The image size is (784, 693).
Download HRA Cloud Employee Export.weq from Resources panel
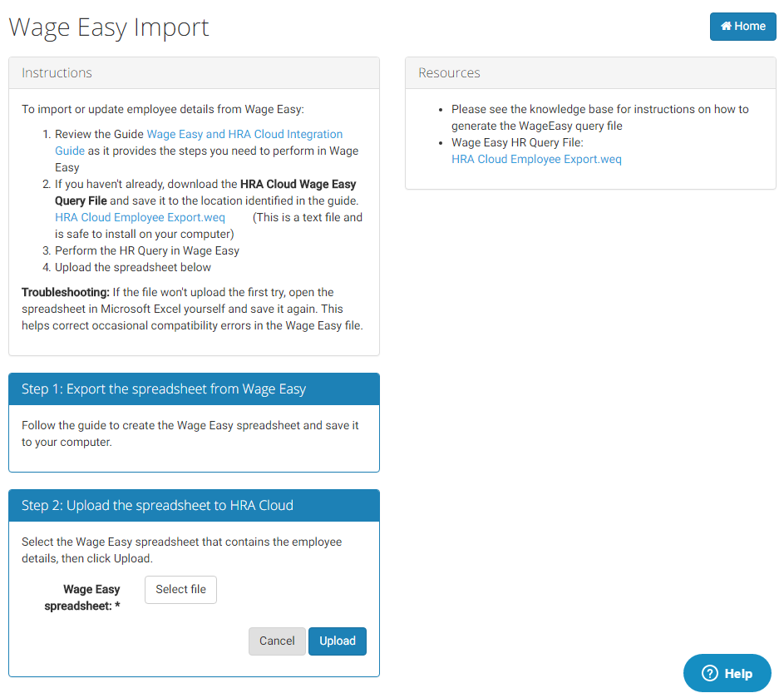(536, 159)
